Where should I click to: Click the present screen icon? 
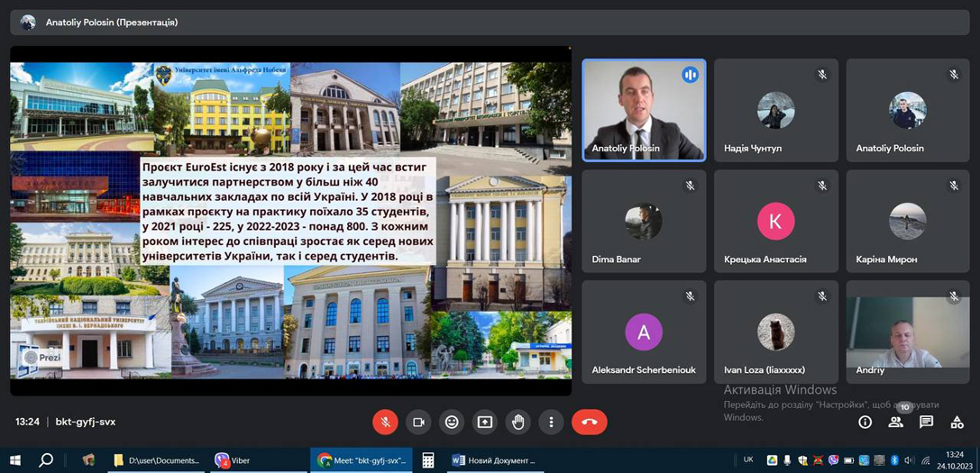(485, 423)
